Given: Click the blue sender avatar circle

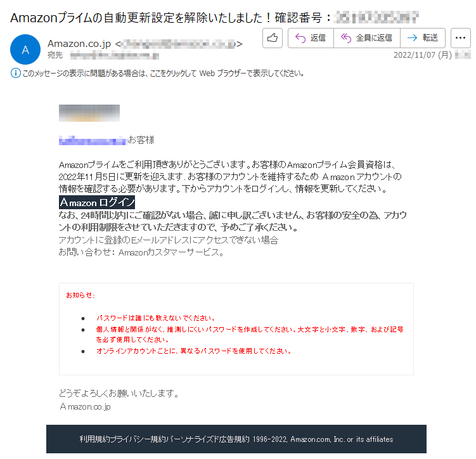Looking at the screenshot, I should pos(25,49).
